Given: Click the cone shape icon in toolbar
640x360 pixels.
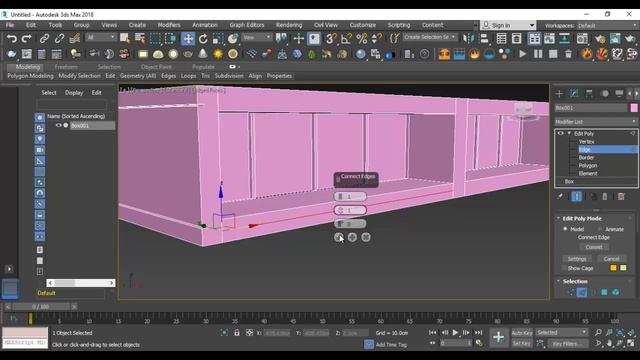Looking at the screenshot, I should [x=203, y=54].
